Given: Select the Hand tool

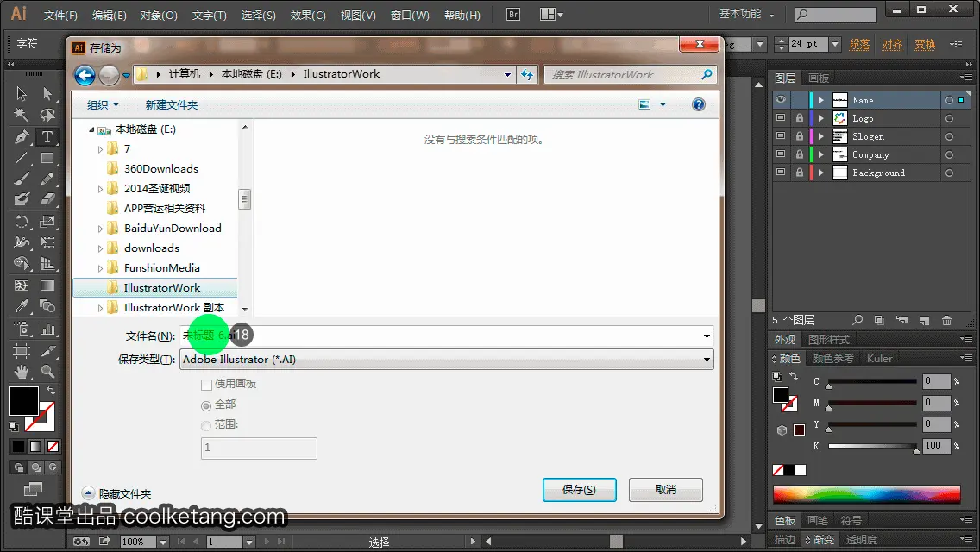Looking at the screenshot, I should point(22,372).
